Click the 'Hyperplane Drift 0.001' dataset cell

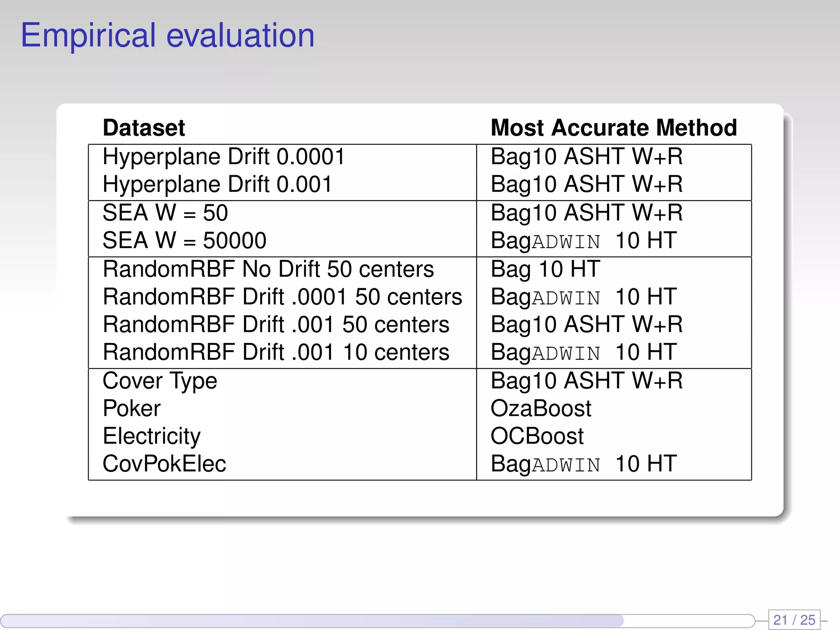(217, 185)
